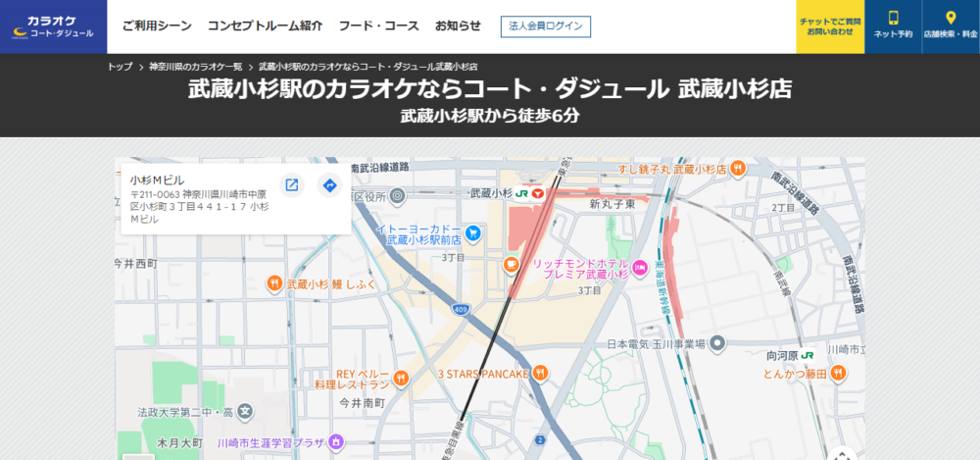Open the larger map icon in the 小杉Mビル card
Image resolution: width=980 pixels, height=460 pixels.
pos(291,185)
